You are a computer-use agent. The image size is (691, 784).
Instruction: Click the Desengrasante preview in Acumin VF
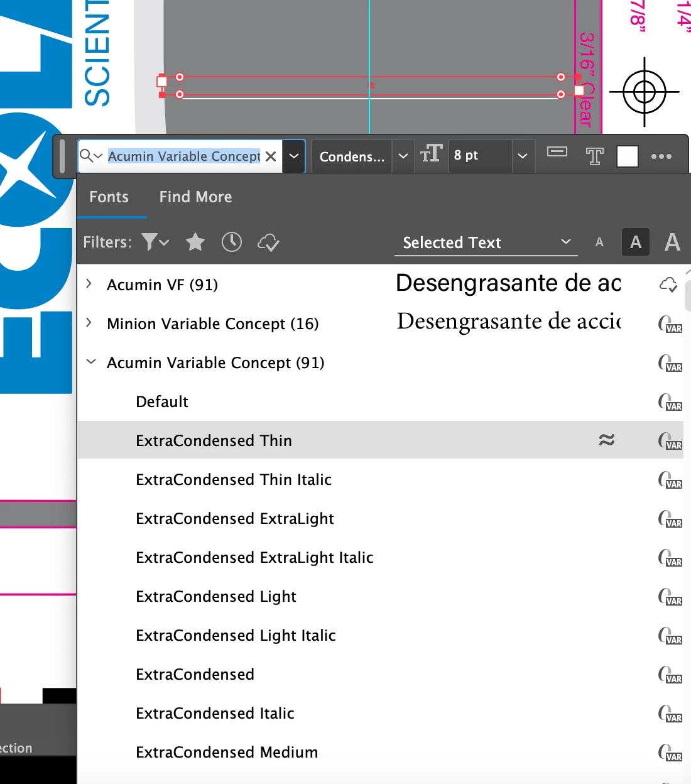click(508, 283)
